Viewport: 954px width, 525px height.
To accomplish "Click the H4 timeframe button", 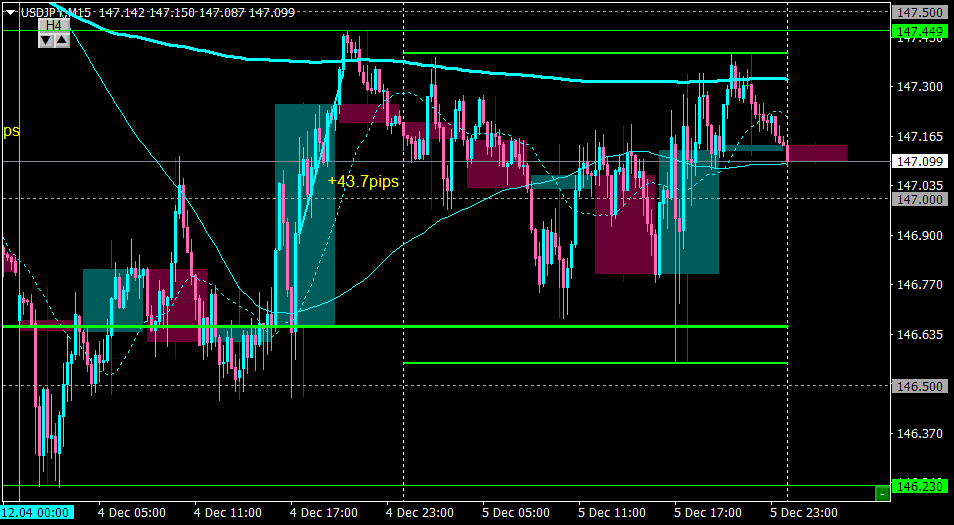I will (54, 25).
